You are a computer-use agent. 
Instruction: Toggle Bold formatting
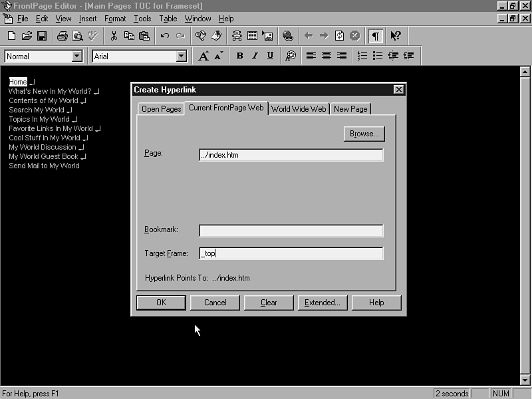(240, 57)
